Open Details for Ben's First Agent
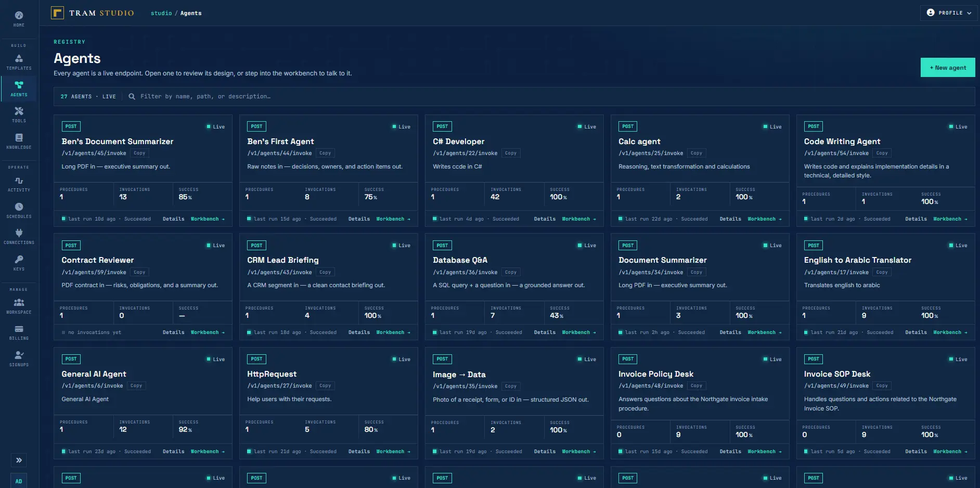980x488 pixels. pos(359,219)
